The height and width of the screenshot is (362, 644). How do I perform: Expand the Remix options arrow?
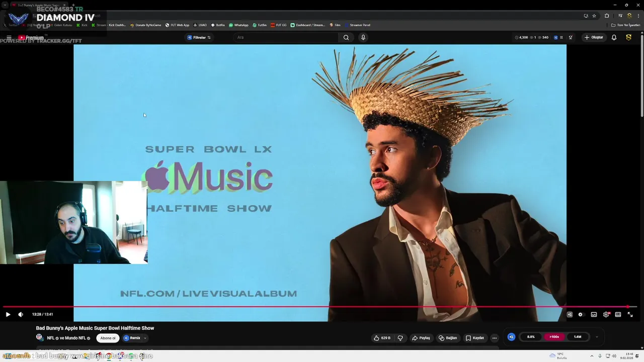pos(145,338)
